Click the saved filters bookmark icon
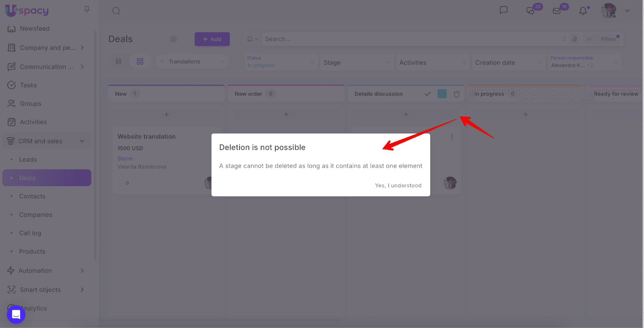644x328 pixels. click(x=250, y=39)
